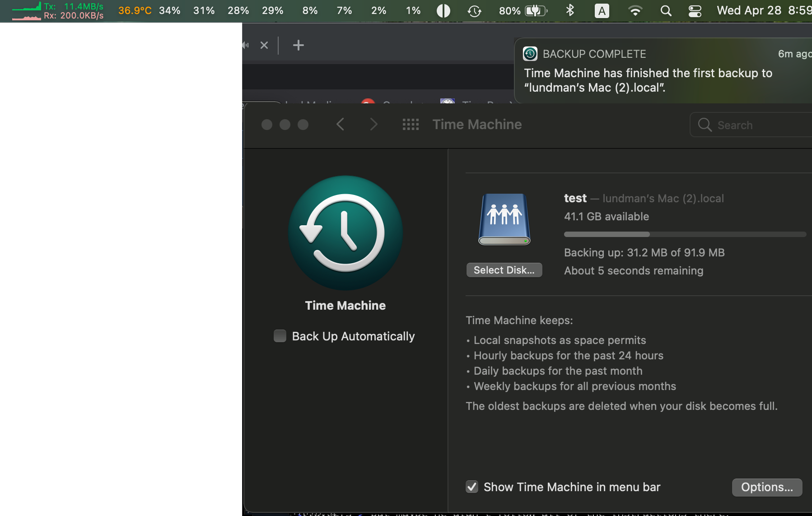Close the browser tab with the X
This screenshot has height=516, width=812.
264,45
